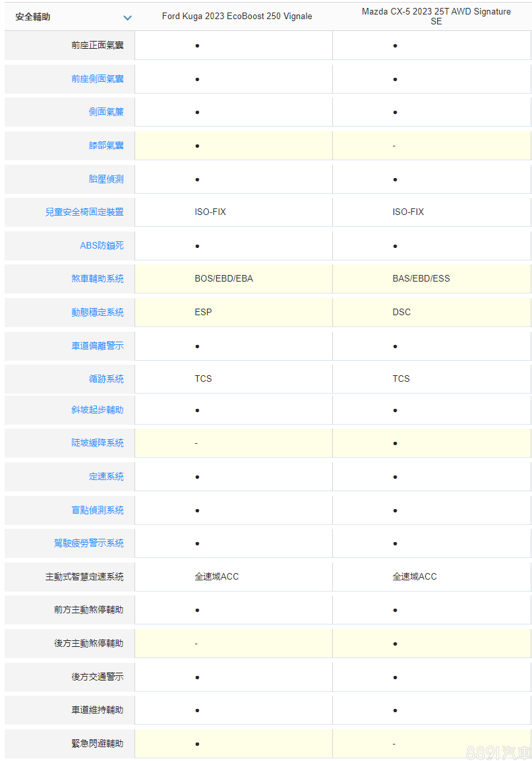The width and height of the screenshot is (532, 761).
Task: Open 兒童安全椅固定裝置 link
Action: (84, 212)
